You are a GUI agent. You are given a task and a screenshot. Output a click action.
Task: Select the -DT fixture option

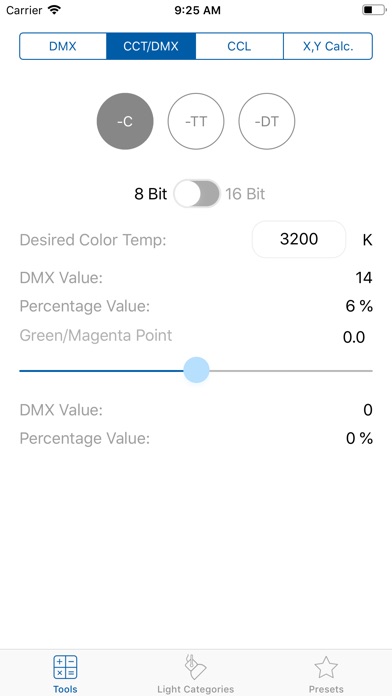coord(267,121)
